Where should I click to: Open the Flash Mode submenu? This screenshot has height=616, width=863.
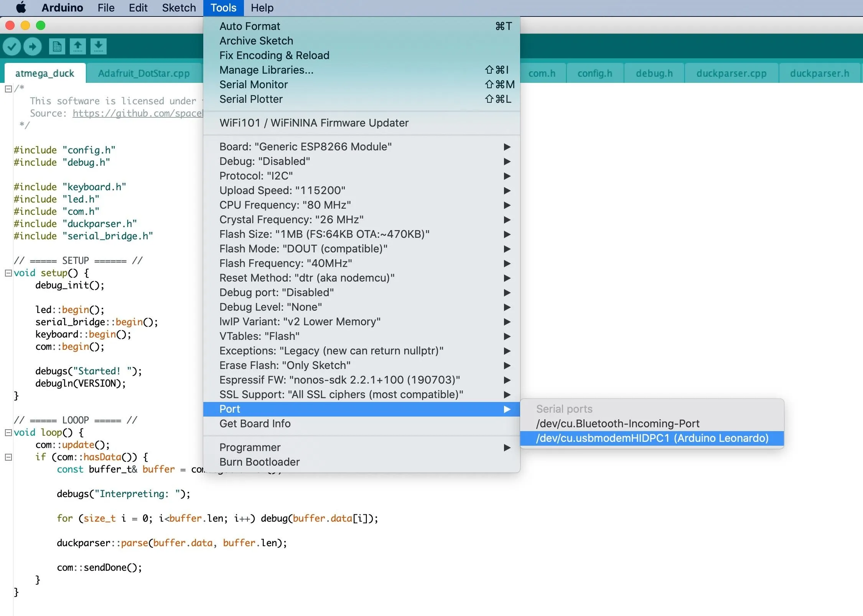pyautogui.click(x=362, y=249)
